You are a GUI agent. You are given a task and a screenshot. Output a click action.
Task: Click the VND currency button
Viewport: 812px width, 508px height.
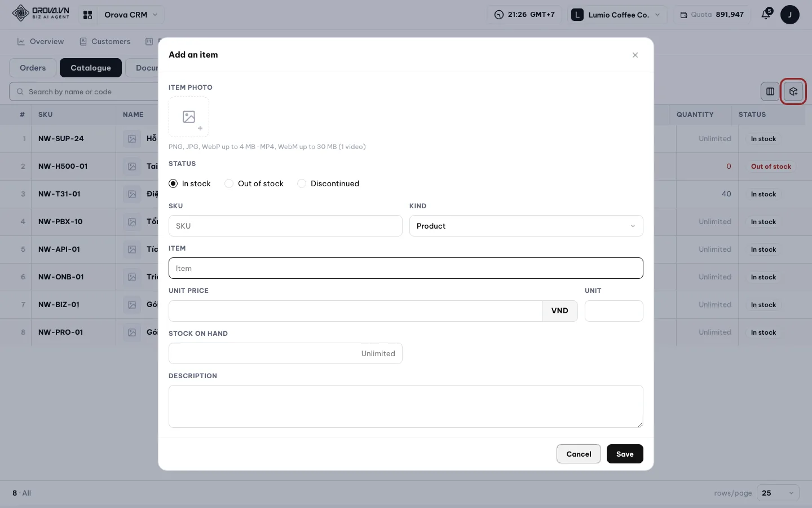point(560,311)
